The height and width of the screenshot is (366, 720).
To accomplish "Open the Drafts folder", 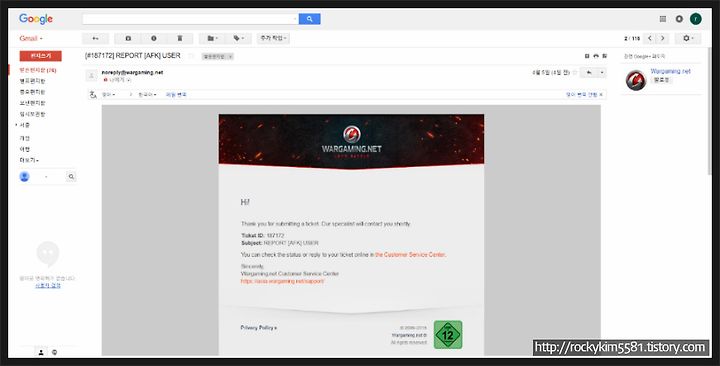I will click(32, 114).
